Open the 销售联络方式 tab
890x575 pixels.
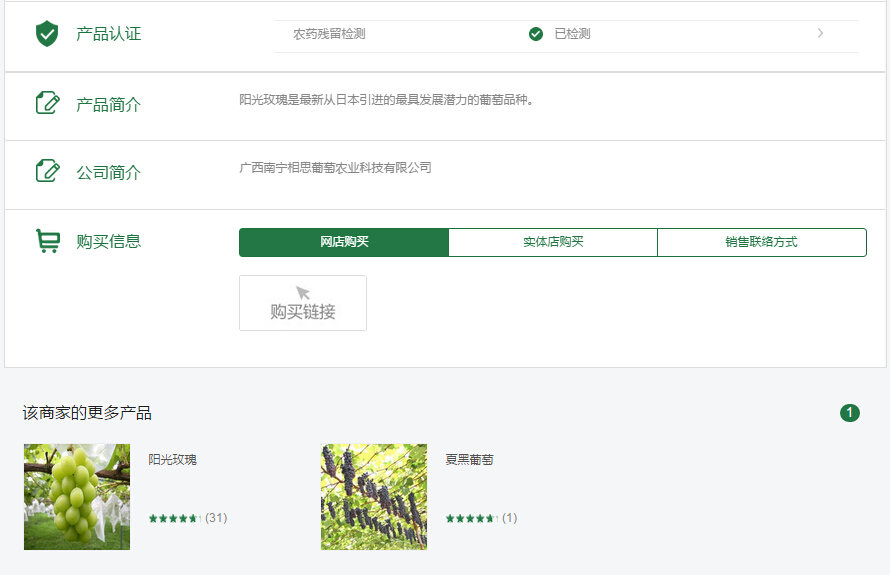(x=762, y=242)
